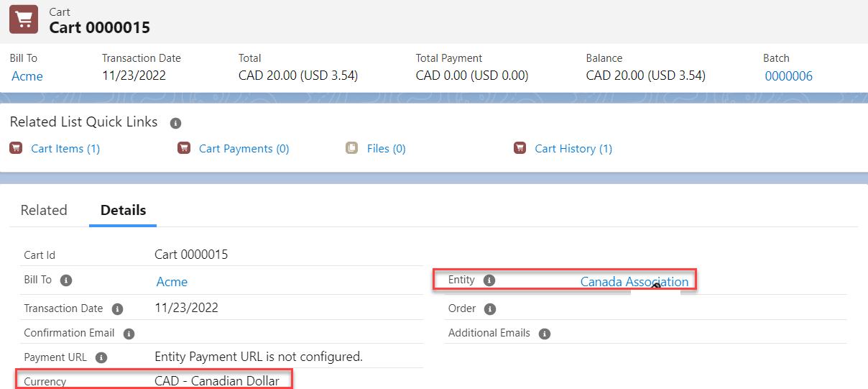Click info icon next to Confirmation Email
The image size is (868, 389).
pos(129,334)
